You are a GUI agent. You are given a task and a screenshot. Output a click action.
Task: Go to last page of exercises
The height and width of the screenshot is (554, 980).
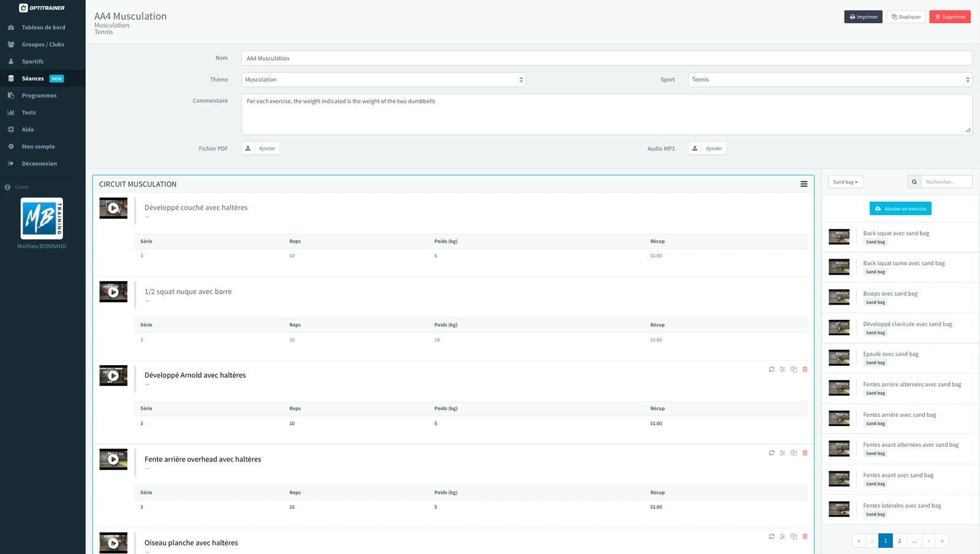click(x=942, y=541)
